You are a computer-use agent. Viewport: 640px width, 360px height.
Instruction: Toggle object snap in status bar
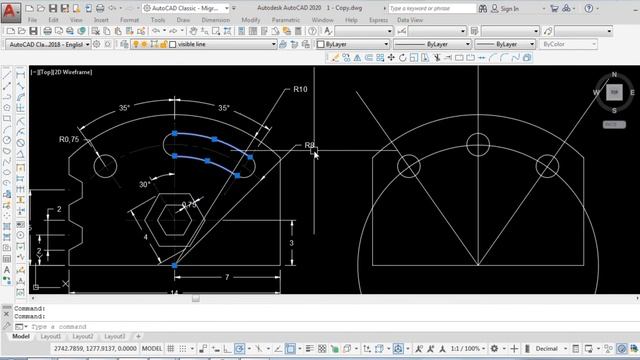pyautogui.click(x=290, y=349)
